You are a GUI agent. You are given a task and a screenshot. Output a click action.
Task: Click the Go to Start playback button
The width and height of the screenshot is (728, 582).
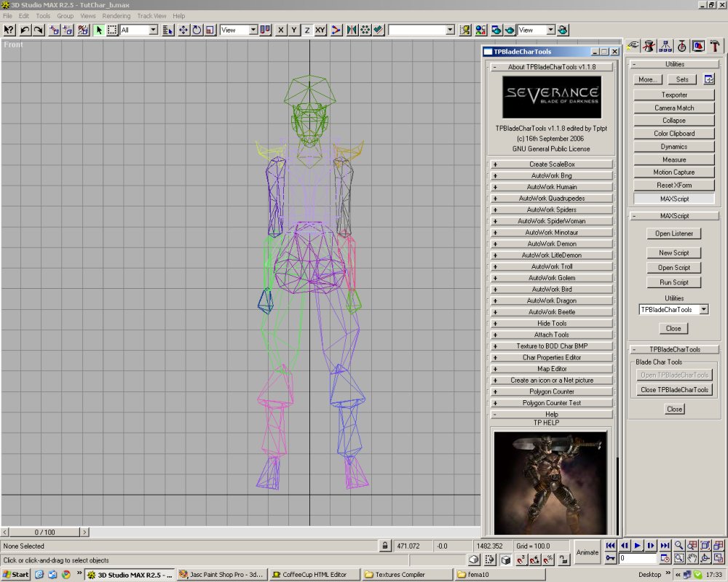click(611, 546)
